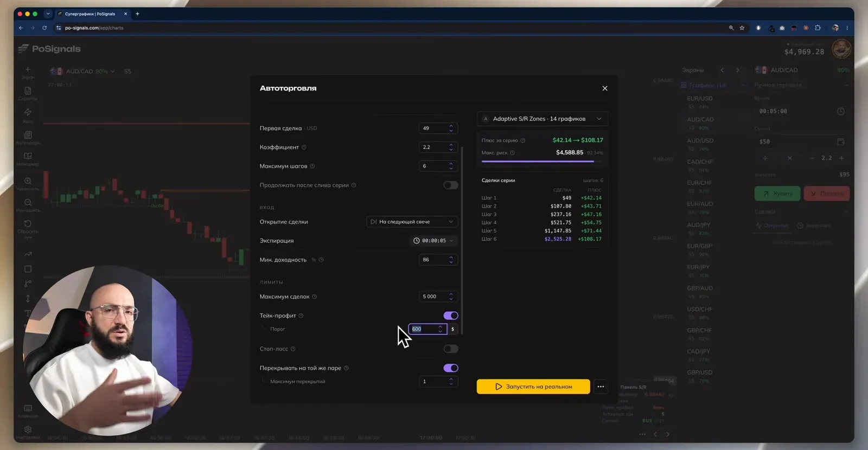Viewport: 868px width, 450px height.
Task: Open the Открытие сделки dropdown
Action: pos(412,222)
